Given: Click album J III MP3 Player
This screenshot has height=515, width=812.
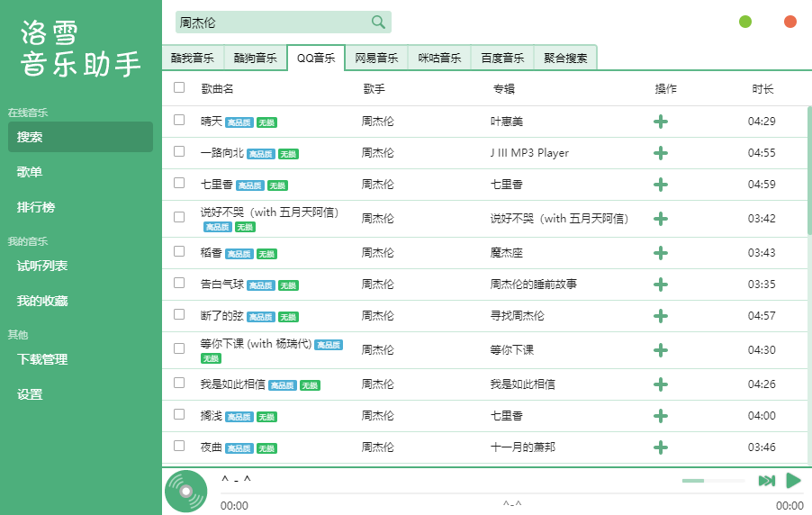Looking at the screenshot, I should [x=529, y=153].
